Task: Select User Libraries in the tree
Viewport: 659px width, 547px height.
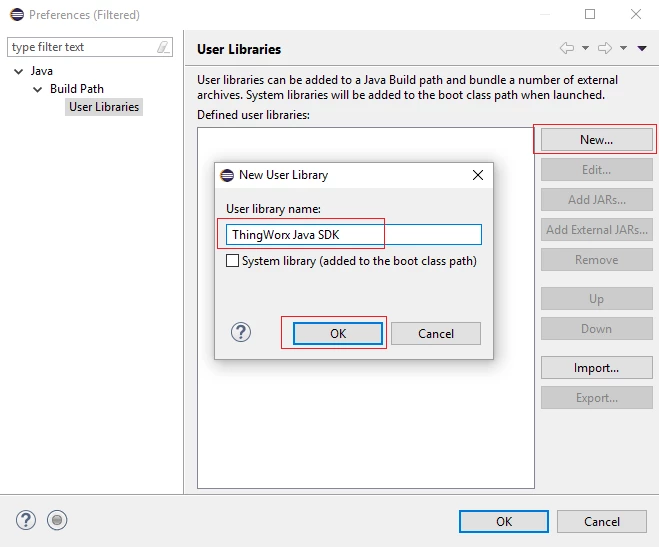Action: tap(104, 107)
